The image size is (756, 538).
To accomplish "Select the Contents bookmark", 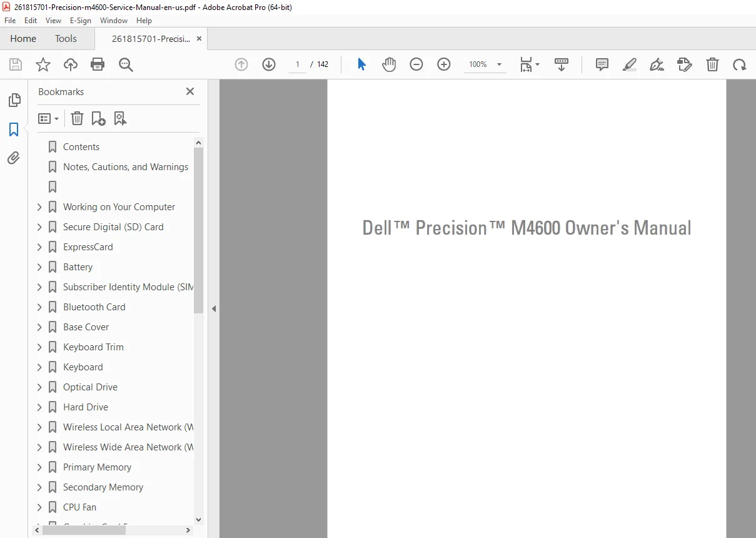I will [81, 147].
